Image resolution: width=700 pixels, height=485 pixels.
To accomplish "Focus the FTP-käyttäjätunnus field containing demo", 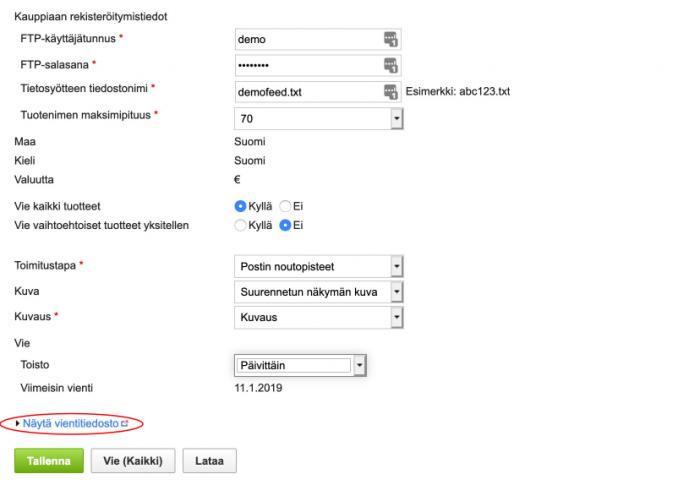I will click(x=318, y=39).
